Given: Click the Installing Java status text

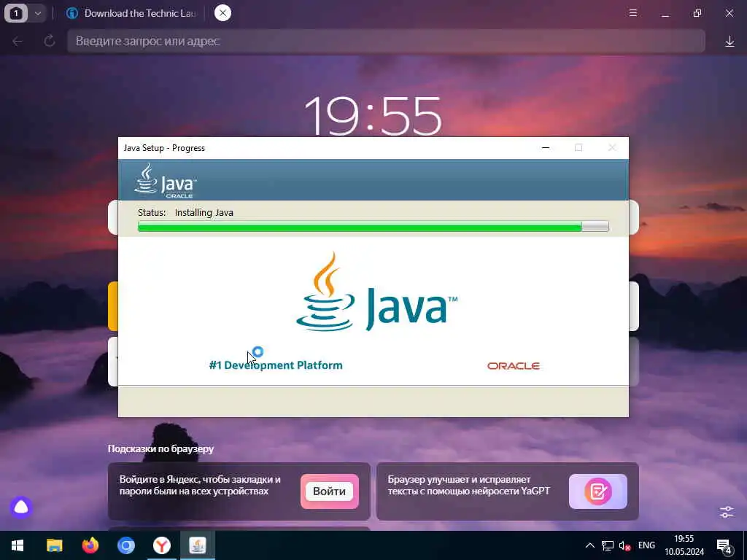Looking at the screenshot, I should point(204,212).
